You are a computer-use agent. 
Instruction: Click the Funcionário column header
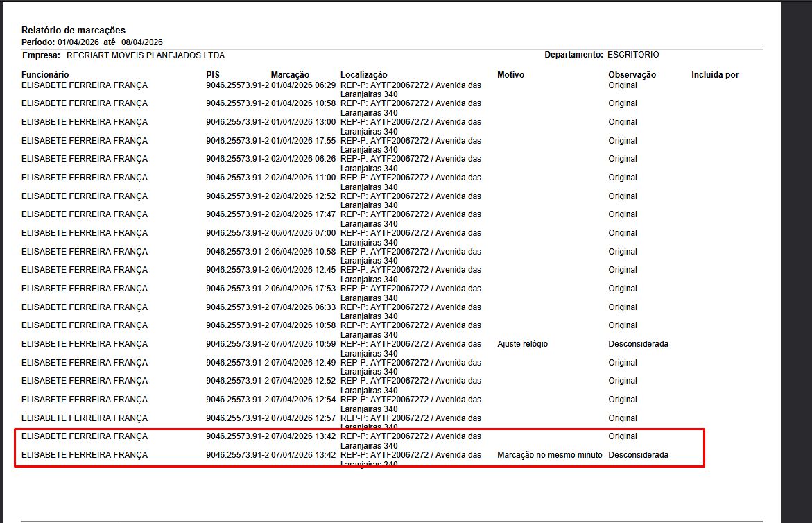pyautogui.click(x=45, y=75)
